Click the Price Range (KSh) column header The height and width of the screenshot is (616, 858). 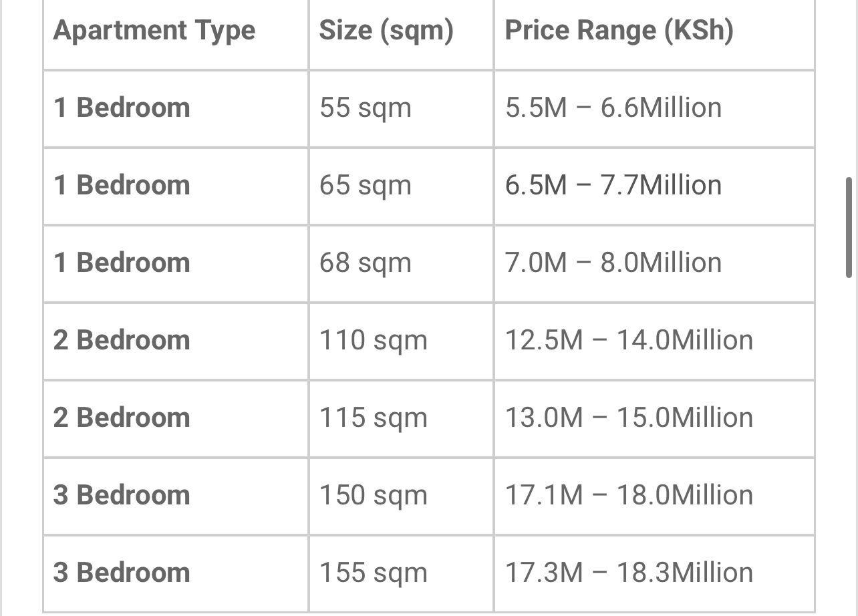coord(619,31)
